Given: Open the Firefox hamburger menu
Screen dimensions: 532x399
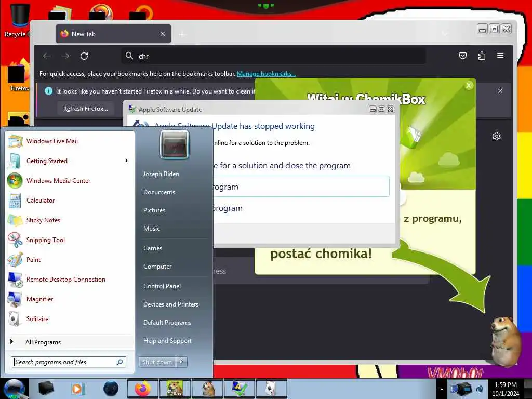Looking at the screenshot, I should (x=500, y=56).
